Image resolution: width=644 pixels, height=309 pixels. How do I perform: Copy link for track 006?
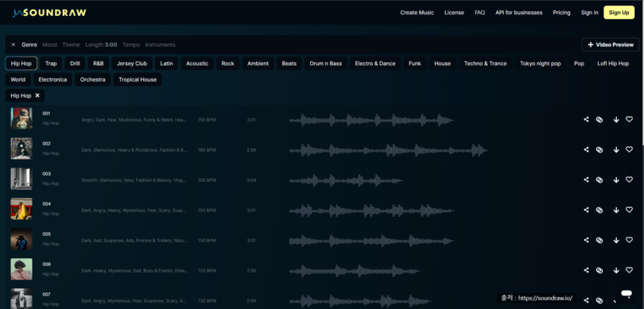point(599,270)
